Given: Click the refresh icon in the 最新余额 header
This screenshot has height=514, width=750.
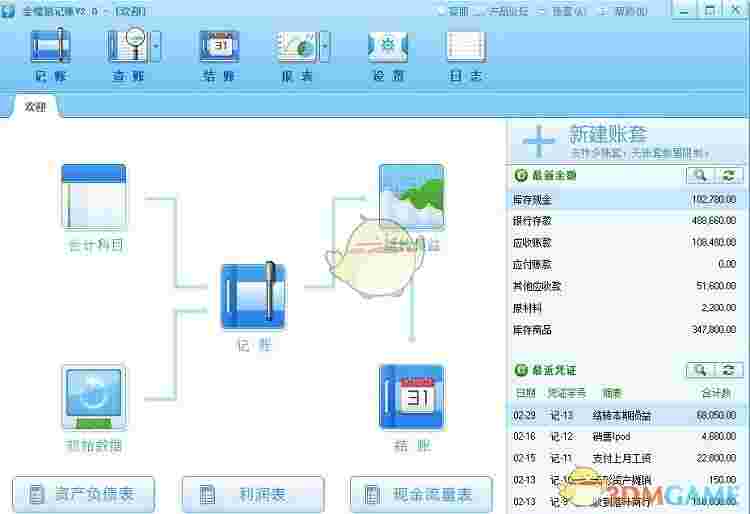Looking at the screenshot, I should coord(729,175).
